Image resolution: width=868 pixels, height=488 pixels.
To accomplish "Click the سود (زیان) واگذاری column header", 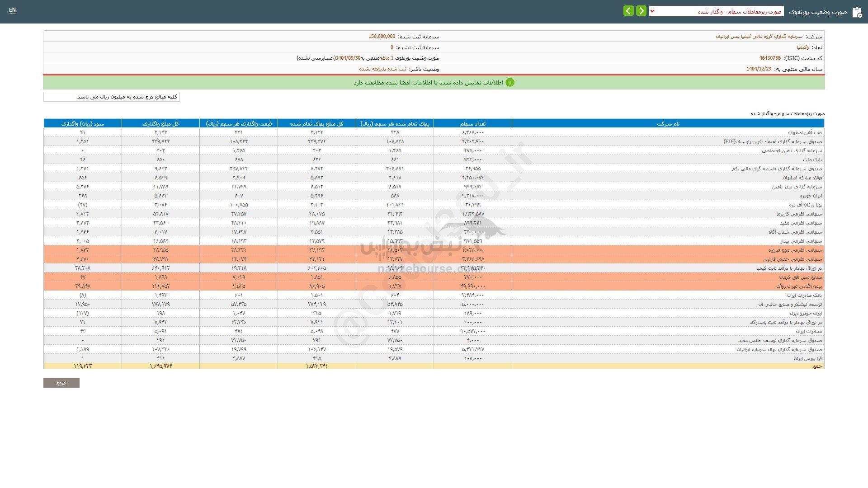I will tap(83, 124).
